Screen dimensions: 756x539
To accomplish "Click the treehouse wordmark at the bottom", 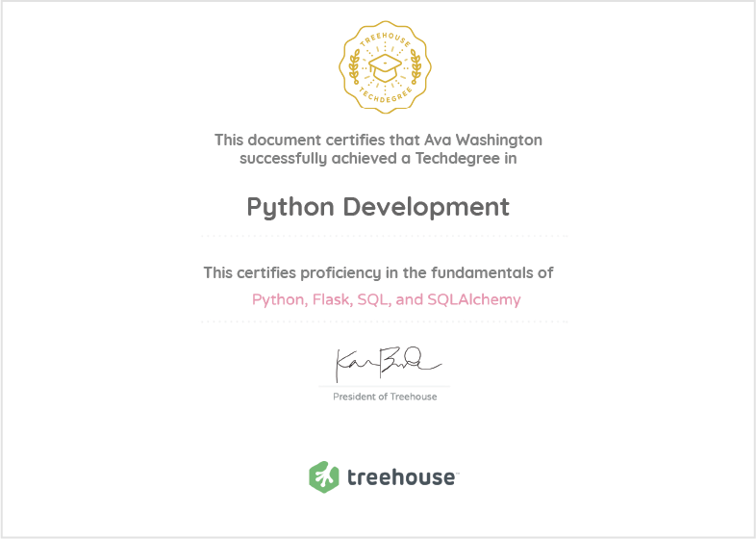I will point(401,477).
